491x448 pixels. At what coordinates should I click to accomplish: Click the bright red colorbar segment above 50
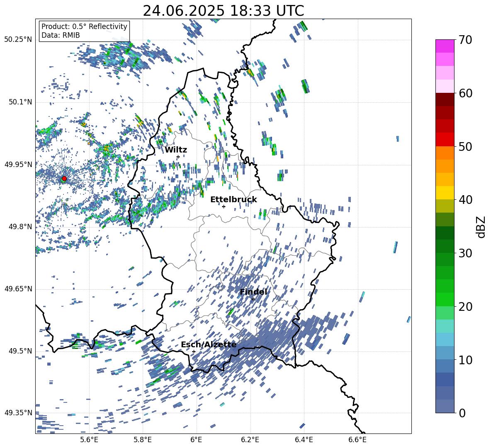point(445,140)
